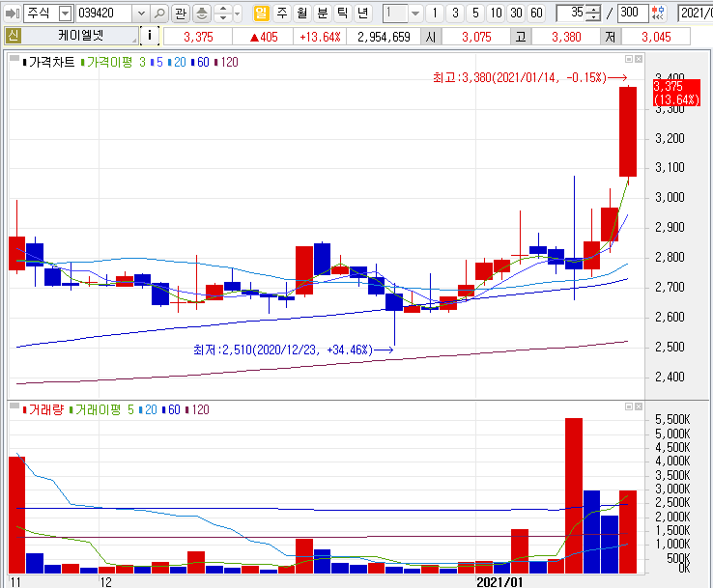The width and height of the screenshot is (713, 588).
Task: Click the candle count field showing 35
Action: (x=571, y=14)
